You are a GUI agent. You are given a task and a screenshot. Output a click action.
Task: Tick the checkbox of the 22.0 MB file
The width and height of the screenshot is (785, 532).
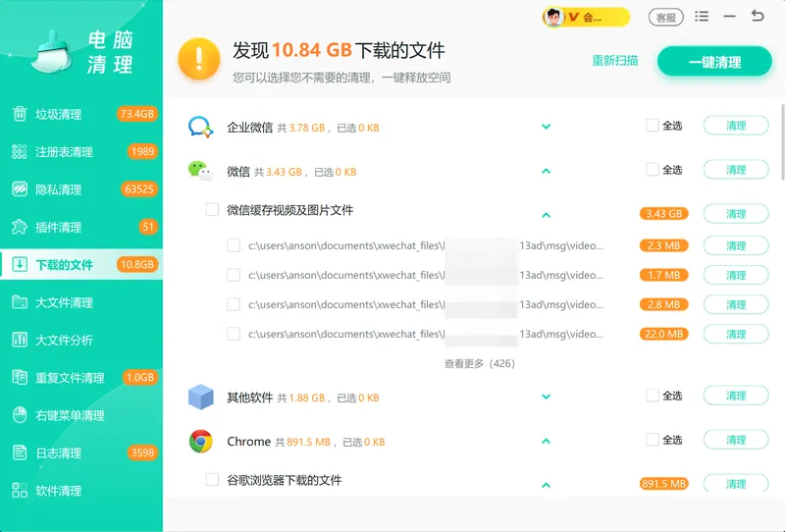pos(234,334)
